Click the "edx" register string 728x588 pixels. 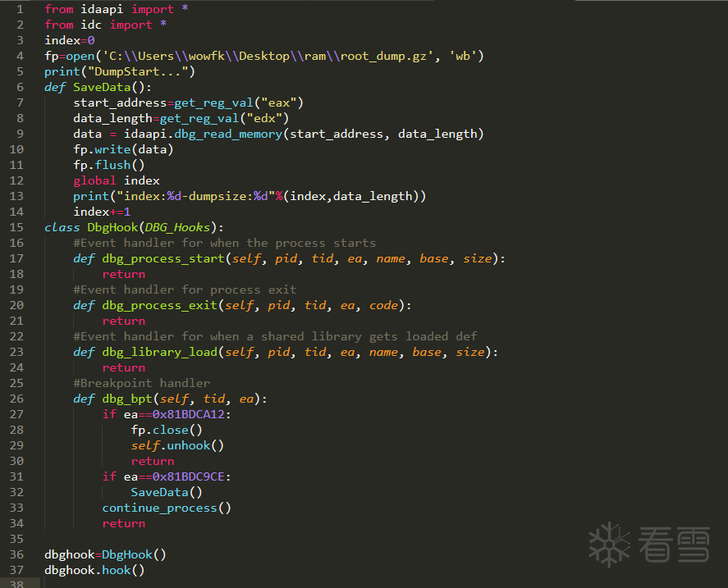264,118
